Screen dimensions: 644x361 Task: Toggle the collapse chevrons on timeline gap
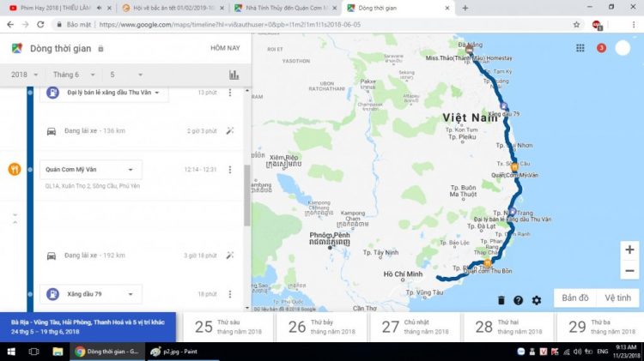(x=15, y=219)
